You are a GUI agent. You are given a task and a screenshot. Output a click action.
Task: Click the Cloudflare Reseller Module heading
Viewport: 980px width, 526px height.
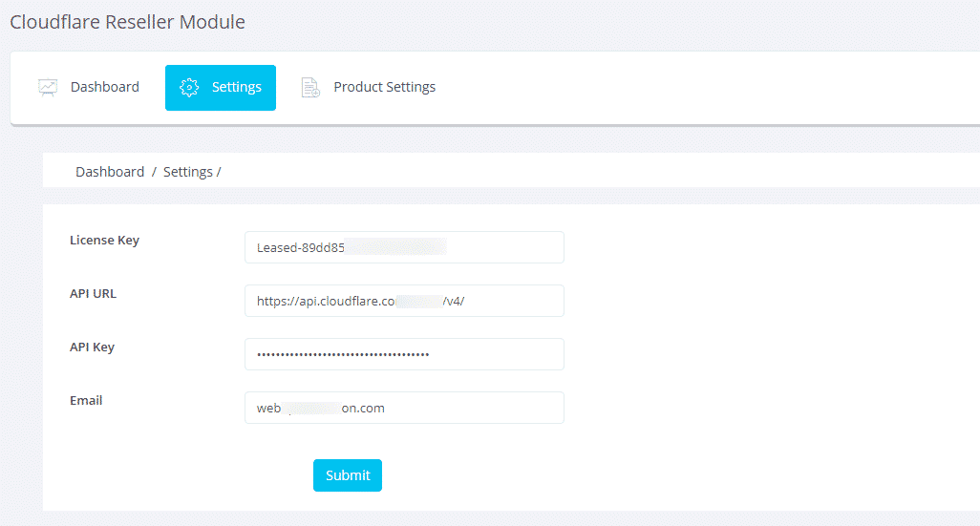127,22
